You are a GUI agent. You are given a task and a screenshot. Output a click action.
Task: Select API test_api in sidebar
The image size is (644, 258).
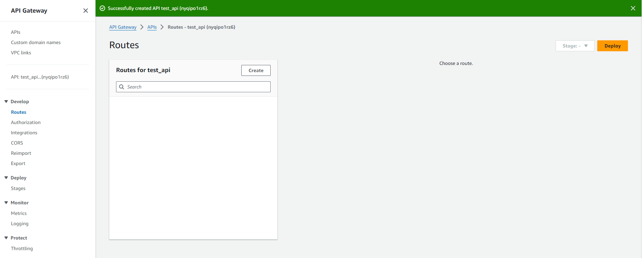tap(40, 77)
